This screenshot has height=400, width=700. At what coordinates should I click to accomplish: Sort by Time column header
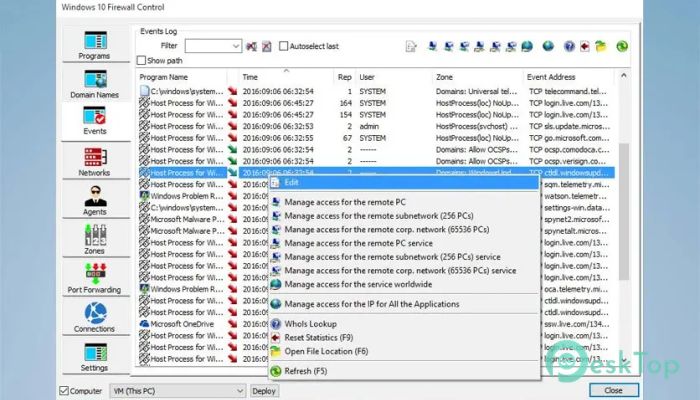point(286,77)
